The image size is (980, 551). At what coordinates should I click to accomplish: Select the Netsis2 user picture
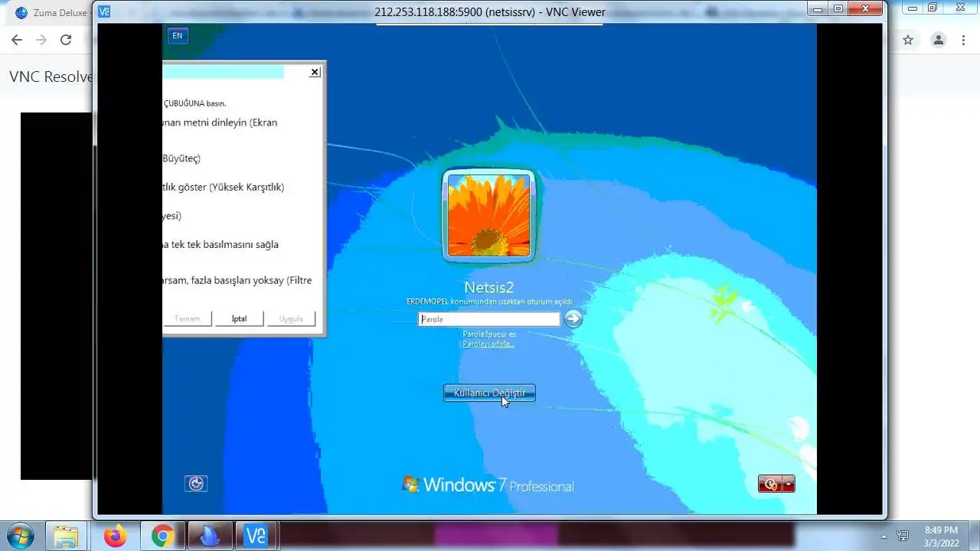[488, 215]
